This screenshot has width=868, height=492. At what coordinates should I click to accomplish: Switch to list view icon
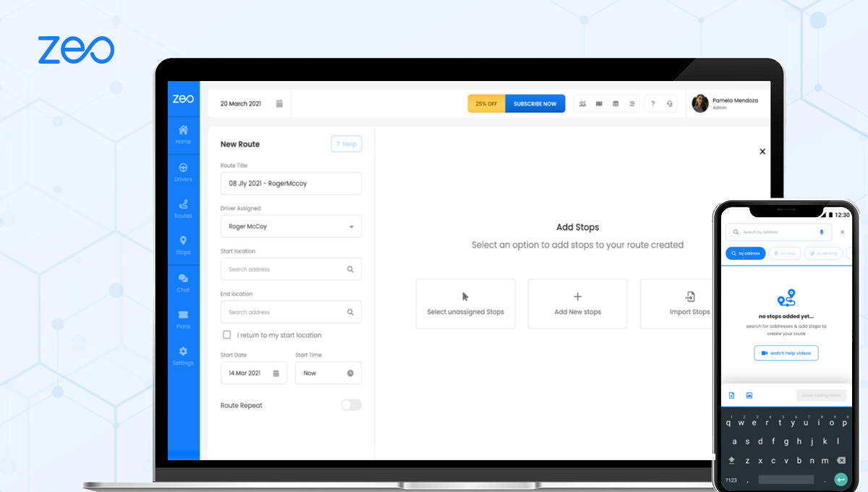point(632,103)
